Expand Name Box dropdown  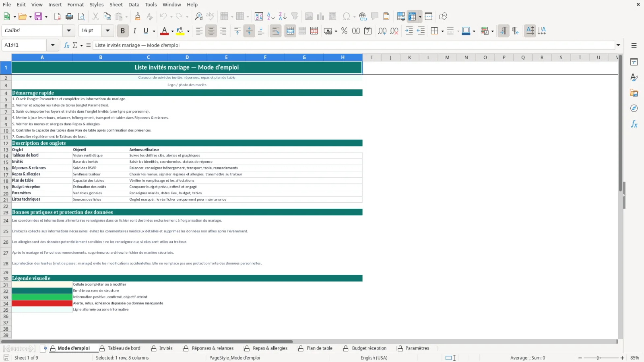click(53, 45)
